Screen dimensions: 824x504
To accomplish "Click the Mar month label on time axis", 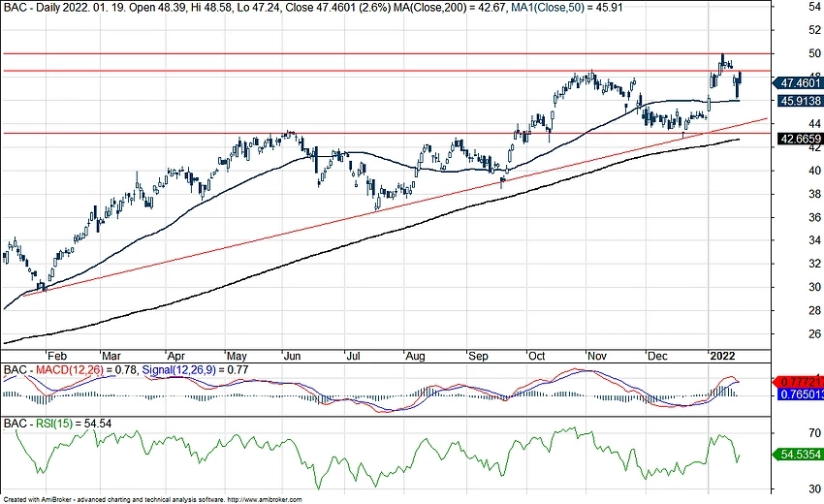I will coord(111,357).
